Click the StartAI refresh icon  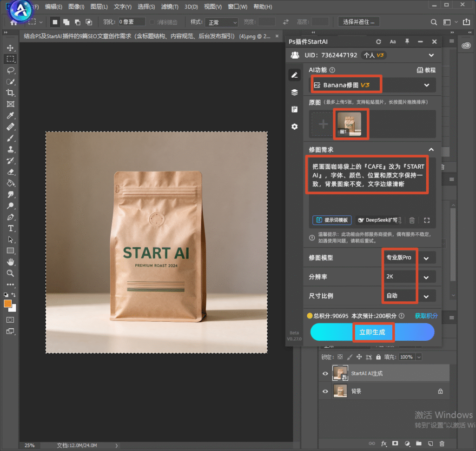coord(378,42)
